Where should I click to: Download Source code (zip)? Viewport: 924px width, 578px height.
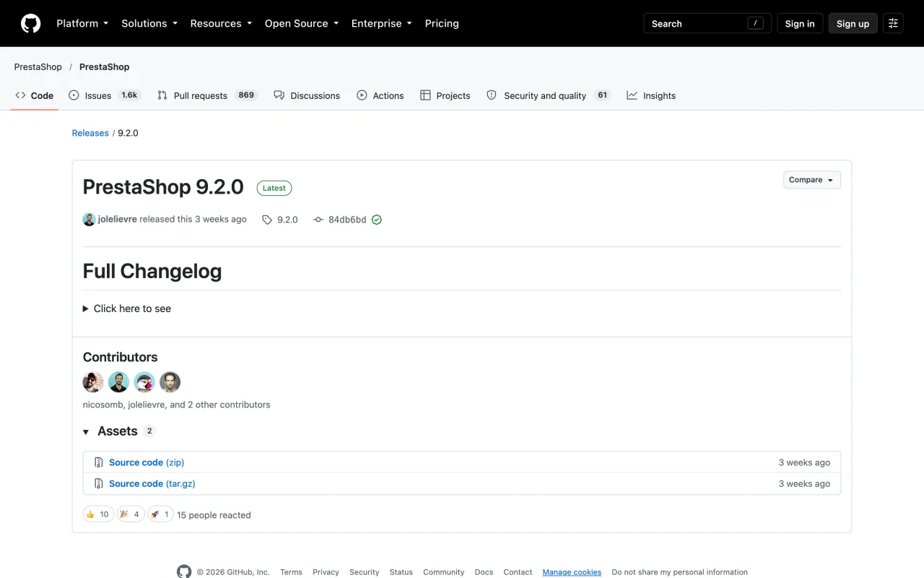pos(147,462)
